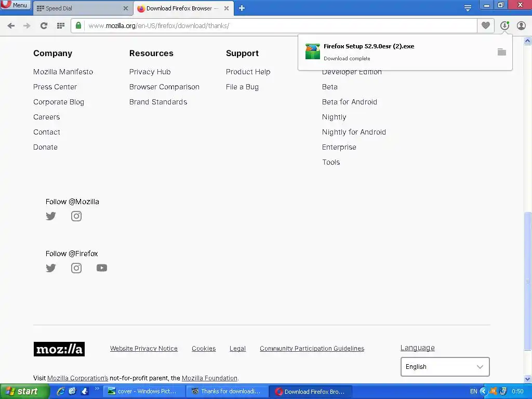The height and width of the screenshot is (399, 532).
Task: Switch to Download Firefox Browser taskbar item
Action: click(x=311, y=392)
